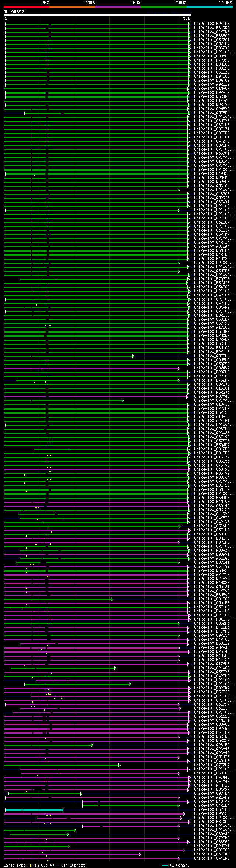The image size is (236, 868).
Task: Select label UniRef100_Q5Z854
Action: (x=212, y=113)
